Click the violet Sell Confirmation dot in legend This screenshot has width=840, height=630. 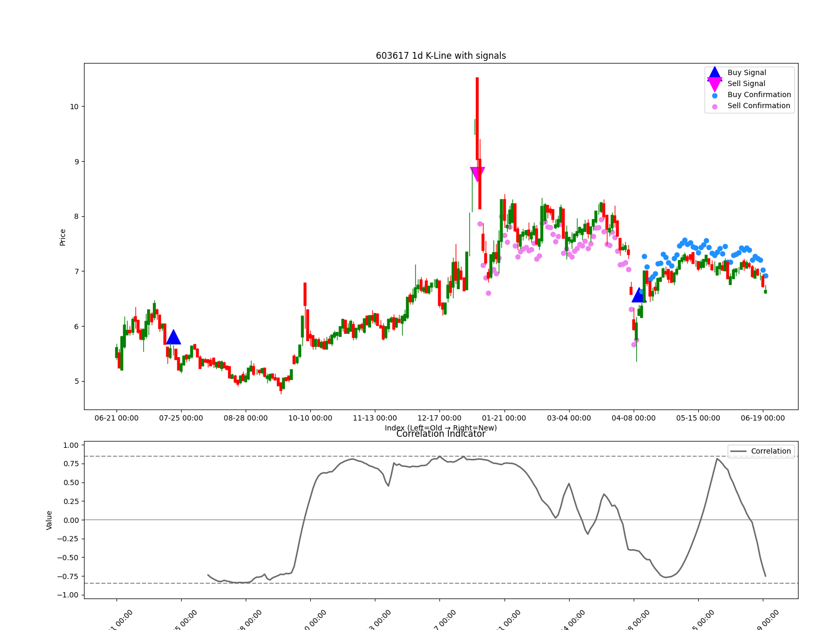(715, 107)
